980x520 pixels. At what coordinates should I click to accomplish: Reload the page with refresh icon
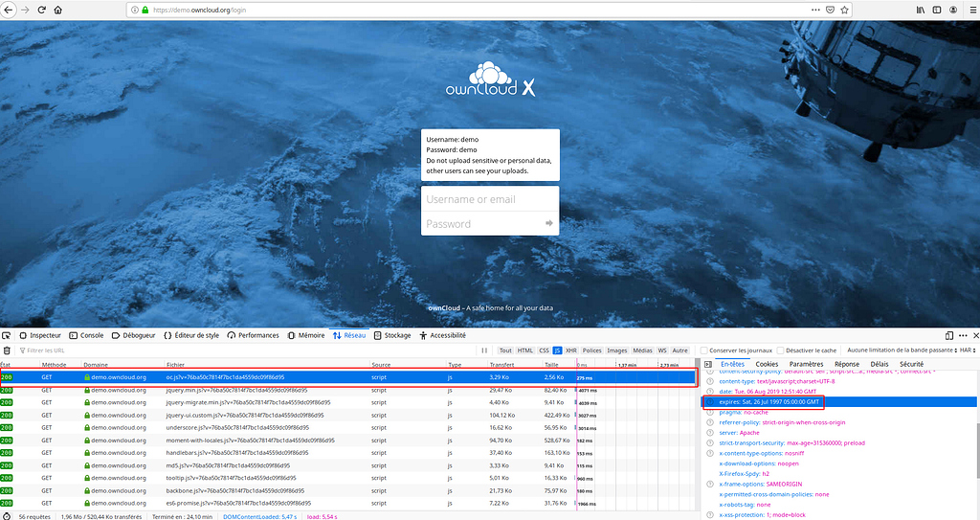pyautogui.click(x=42, y=10)
